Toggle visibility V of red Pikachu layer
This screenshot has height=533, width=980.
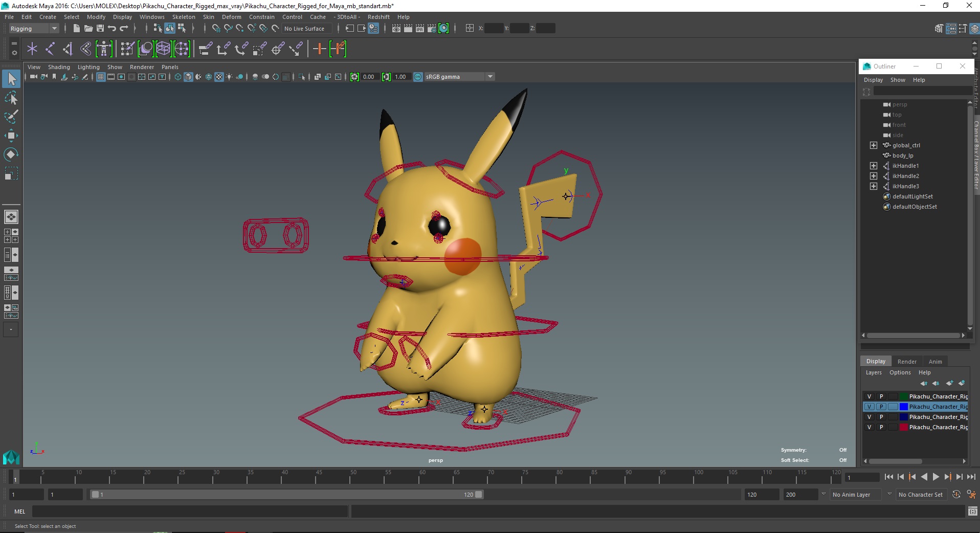click(x=869, y=427)
